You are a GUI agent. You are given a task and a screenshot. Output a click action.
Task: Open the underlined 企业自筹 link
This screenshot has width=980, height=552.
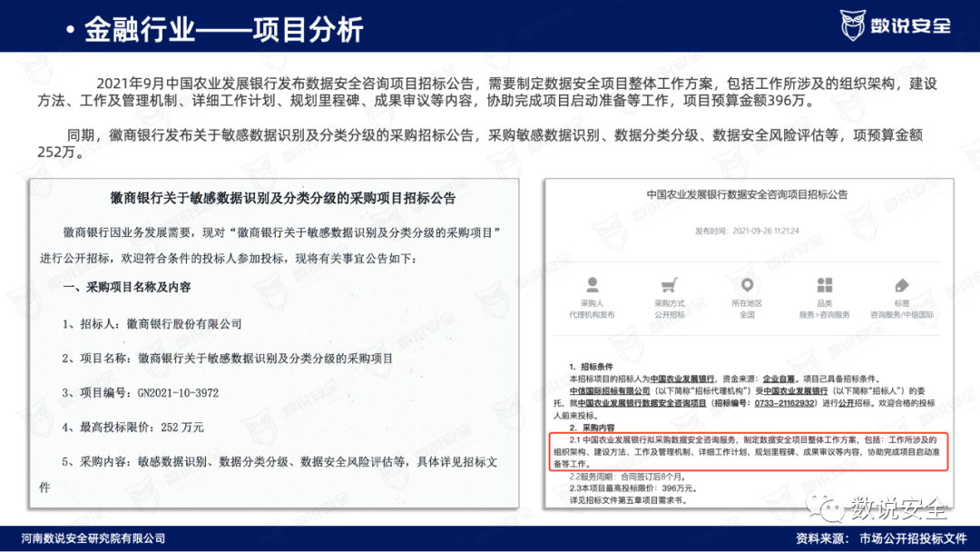pos(779,379)
